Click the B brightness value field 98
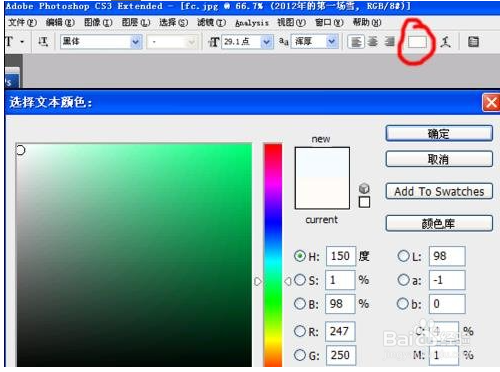 [x=340, y=304]
